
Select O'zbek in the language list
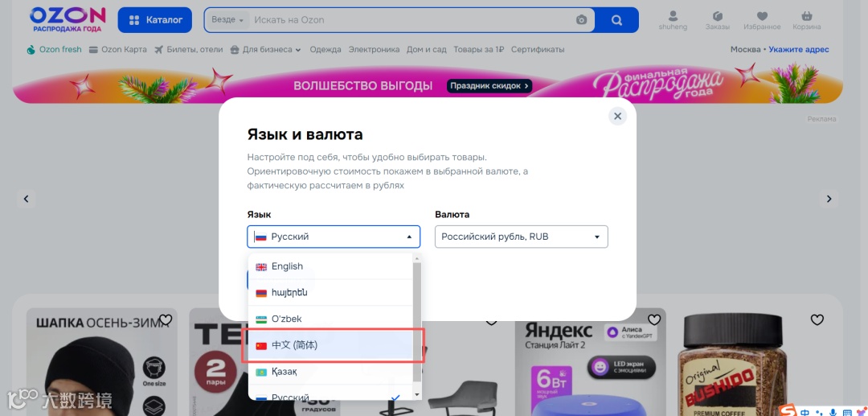pos(331,319)
